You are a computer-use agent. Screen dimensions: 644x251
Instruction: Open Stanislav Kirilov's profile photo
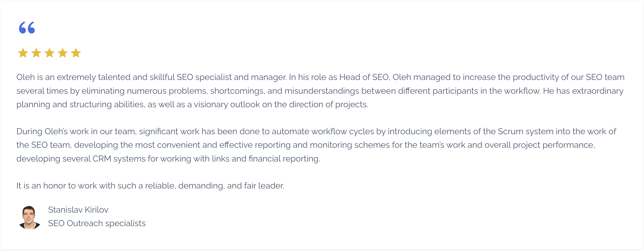point(29,217)
